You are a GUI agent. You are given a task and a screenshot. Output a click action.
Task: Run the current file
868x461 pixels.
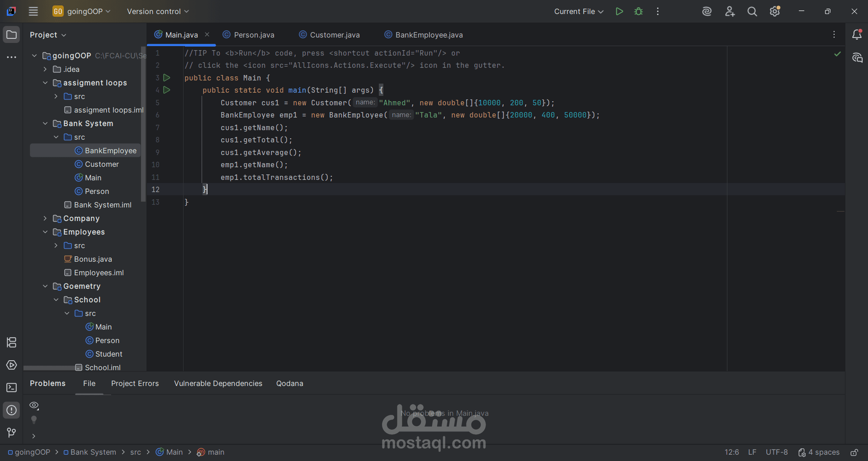[619, 11]
